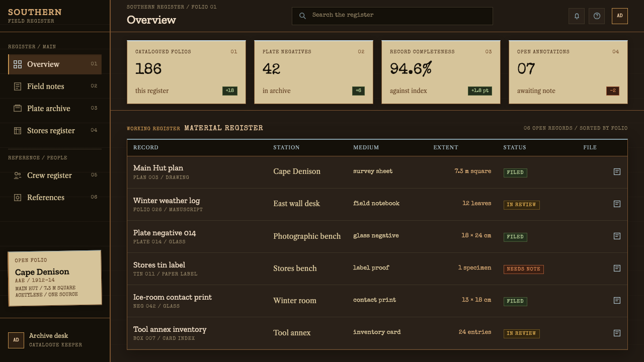Open file icon for Winter weather log
This screenshot has width=644, height=362.
point(617,204)
